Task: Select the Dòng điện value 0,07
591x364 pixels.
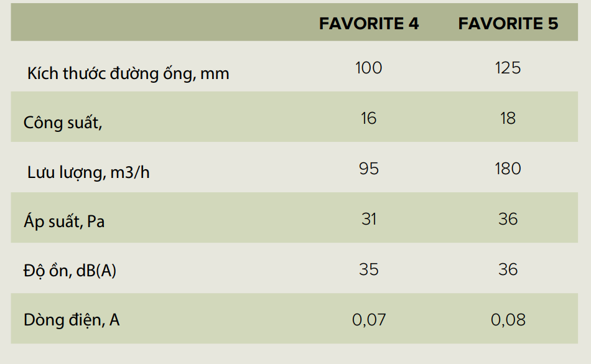Action: tap(369, 320)
